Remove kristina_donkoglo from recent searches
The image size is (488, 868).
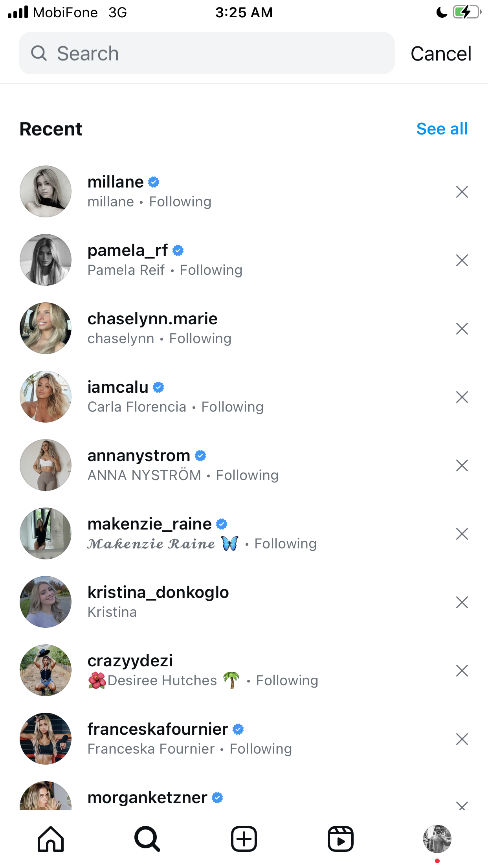click(462, 602)
